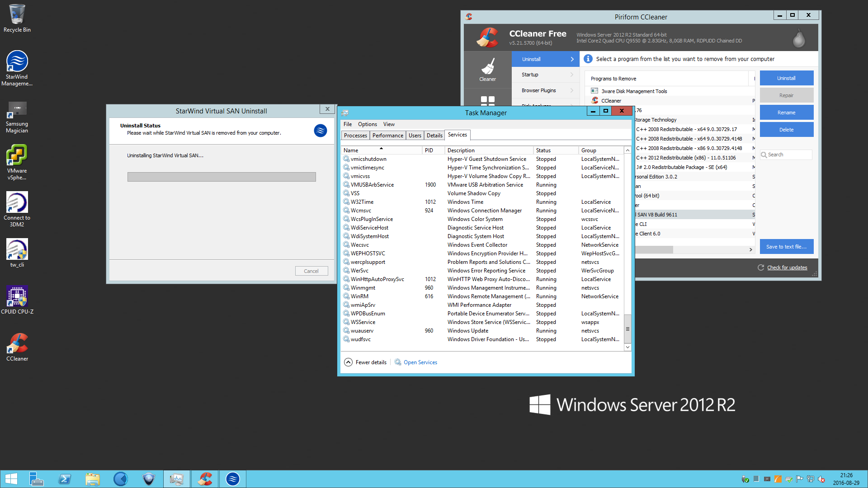Open Server Manager from the taskbar
Image resolution: width=868 pixels, height=488 pixels.
point(36,479)
